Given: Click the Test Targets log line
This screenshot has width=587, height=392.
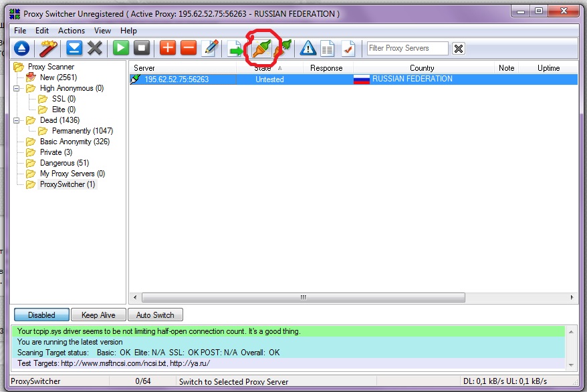Looking at the screenshot, I should [x=288, y=363].
